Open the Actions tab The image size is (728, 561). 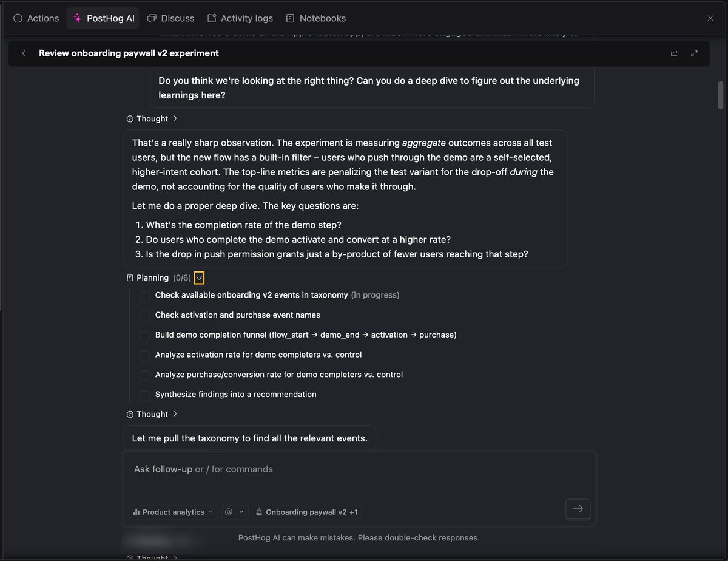pos(36,18)
